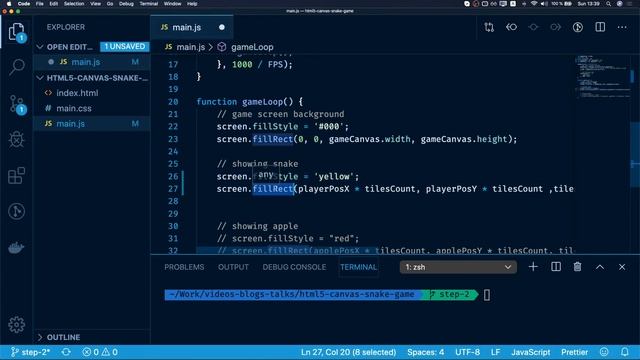Screen dimensions: 640x360
Task: Open Source Control view in activity bar
Action: (x=17, y=104)
